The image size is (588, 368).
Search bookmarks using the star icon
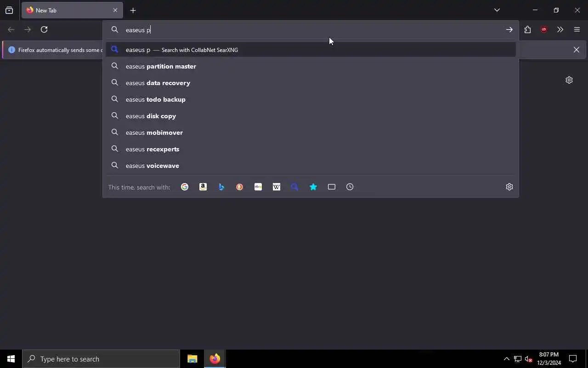(313, 187)
